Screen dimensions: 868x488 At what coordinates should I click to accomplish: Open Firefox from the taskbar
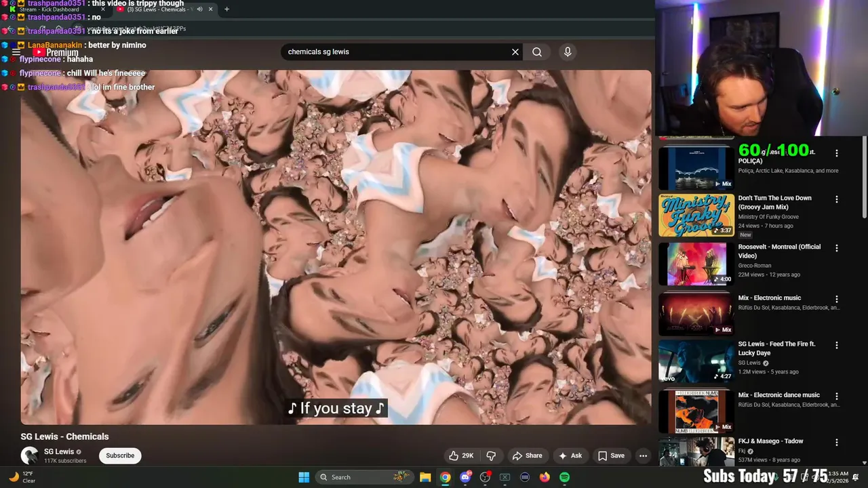[545, 477]
